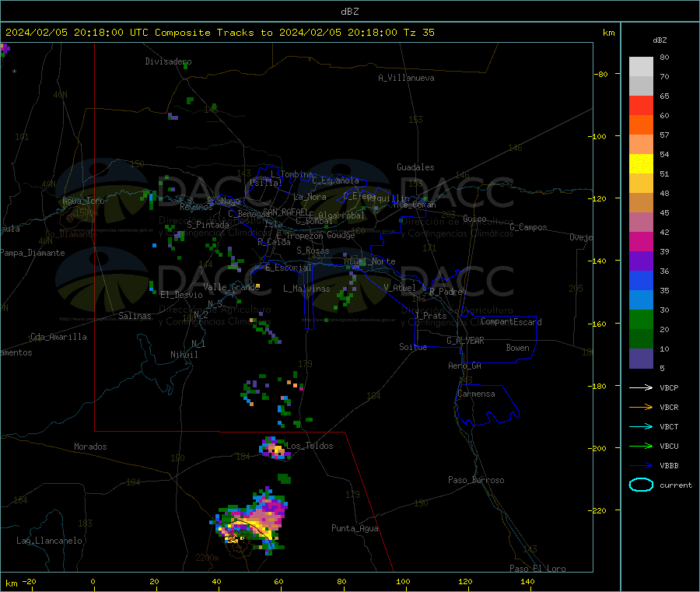This screenshot has width=700, height=592.
Task: Click the 'Cda_Amarilla' map label
Action: pyautogui.click(x=58, y=337)
